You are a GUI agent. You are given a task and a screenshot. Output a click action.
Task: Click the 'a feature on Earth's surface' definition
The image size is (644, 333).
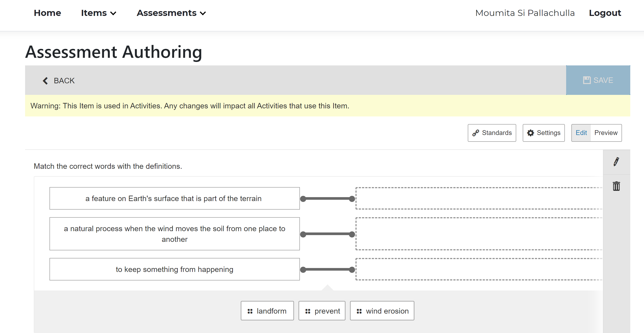(174, 198)
